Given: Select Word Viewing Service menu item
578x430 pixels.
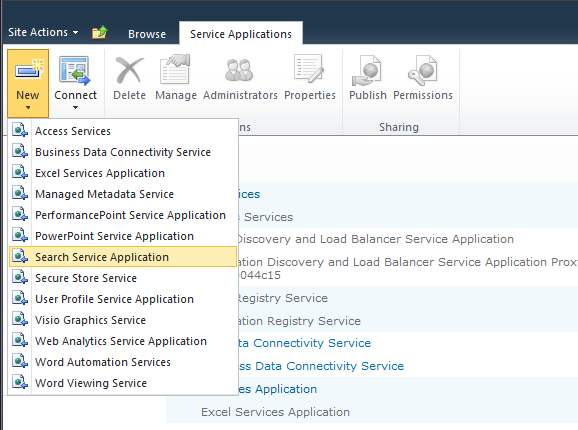Looking at the screenshot, I should pos(123,383).
